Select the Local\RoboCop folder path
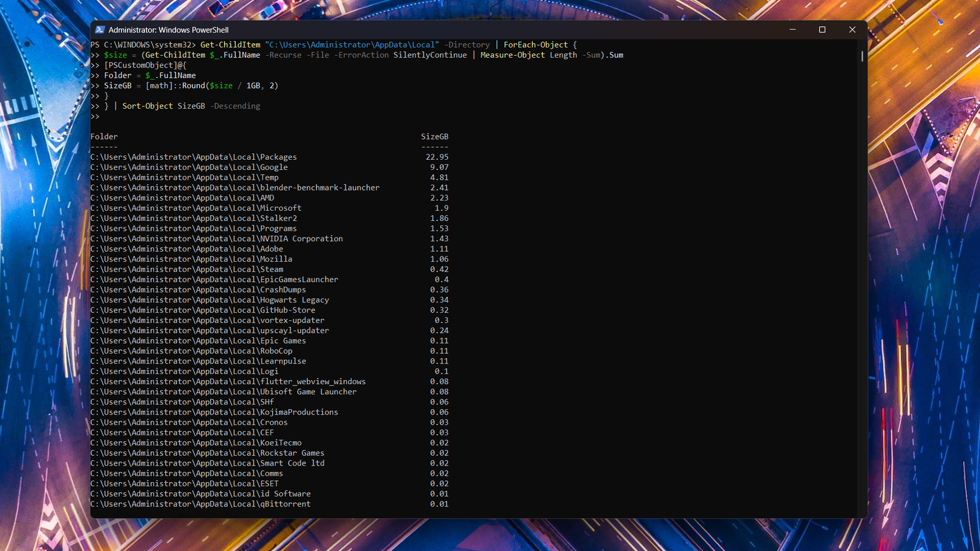 [191, 351]
